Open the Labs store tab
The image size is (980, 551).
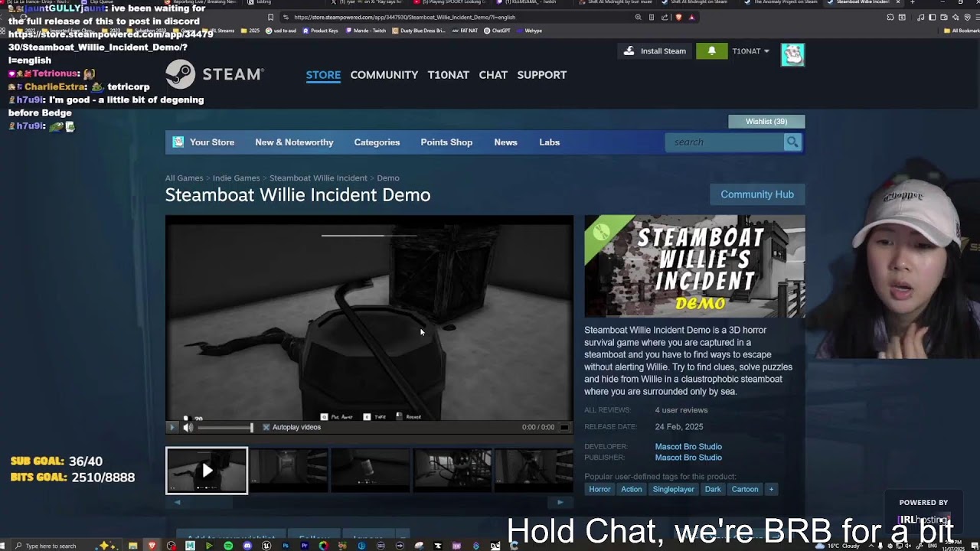point(550,142)
